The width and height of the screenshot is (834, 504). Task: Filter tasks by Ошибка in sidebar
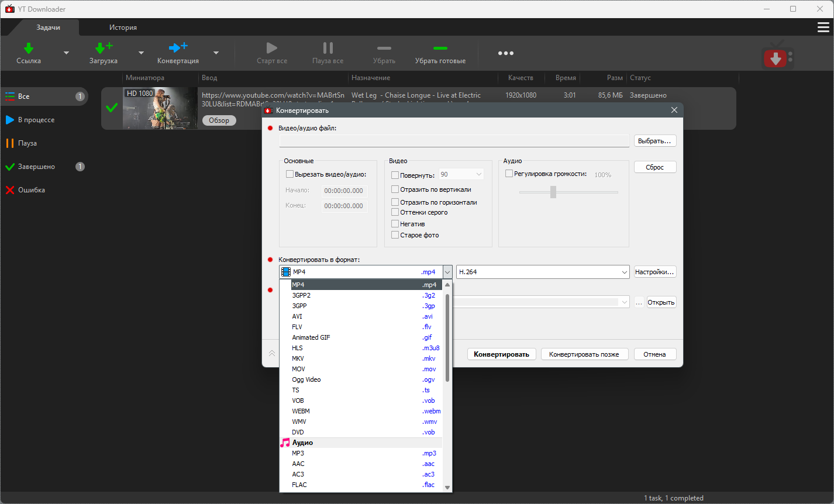click(31, 190)
